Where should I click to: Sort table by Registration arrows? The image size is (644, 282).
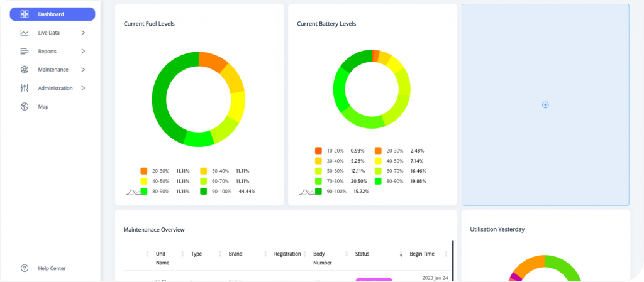(x=305, y=254)
